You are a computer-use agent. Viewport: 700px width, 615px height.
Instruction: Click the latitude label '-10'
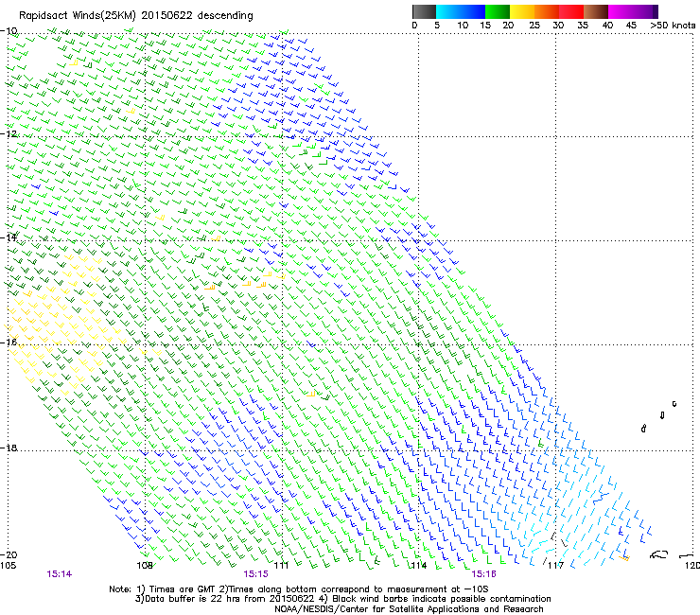click(9, 30)
